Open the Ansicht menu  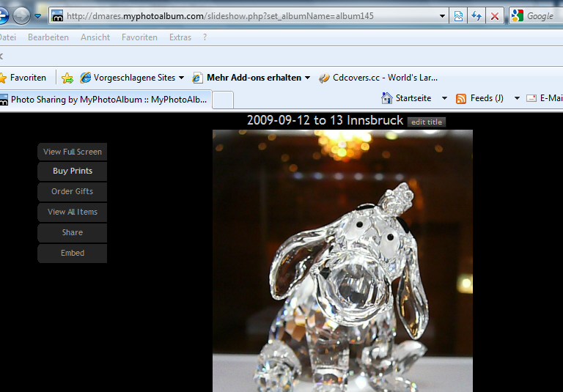95,37
